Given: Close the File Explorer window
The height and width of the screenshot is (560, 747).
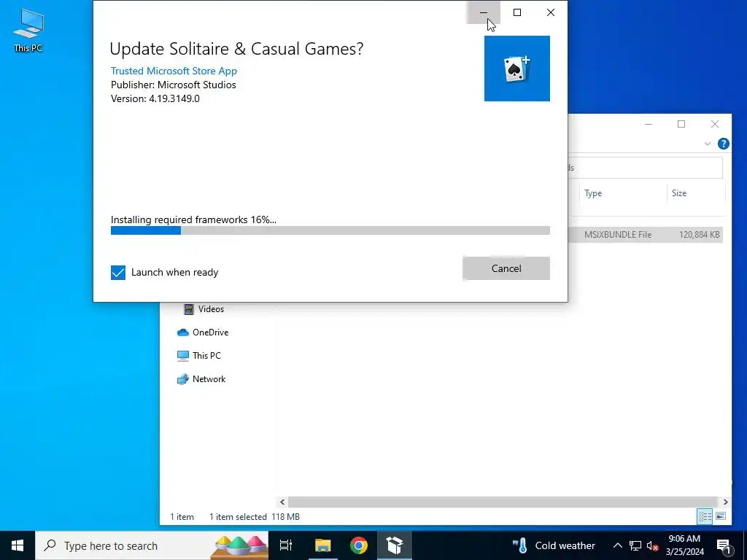Looking at the screenshot, I should tap(715, 124).
